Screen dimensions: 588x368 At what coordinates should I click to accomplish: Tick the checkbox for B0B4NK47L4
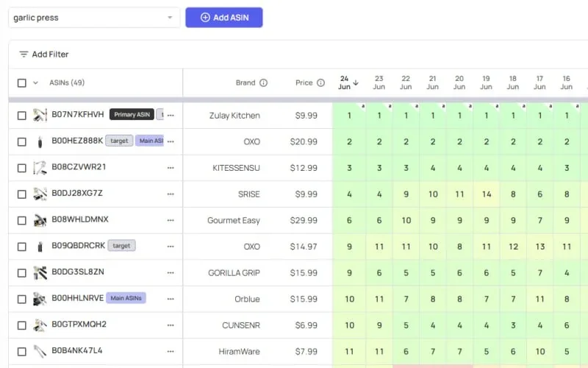[x=22, y=352]
